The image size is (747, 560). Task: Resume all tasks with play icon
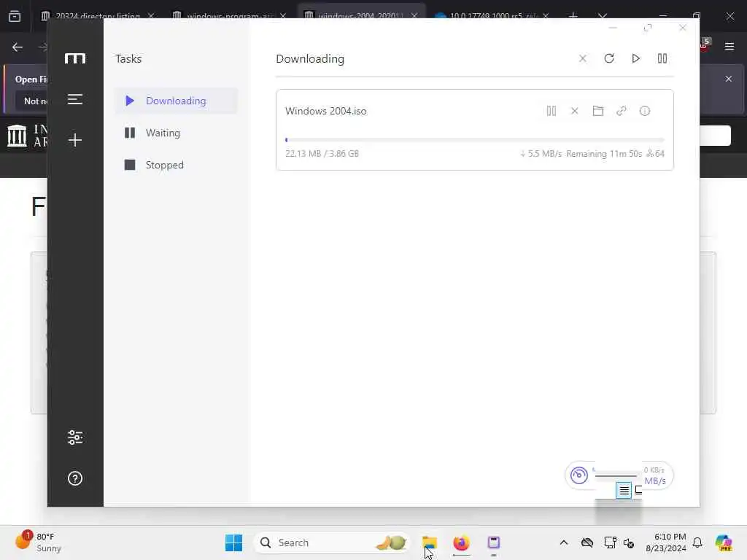[x=635, y=58]
